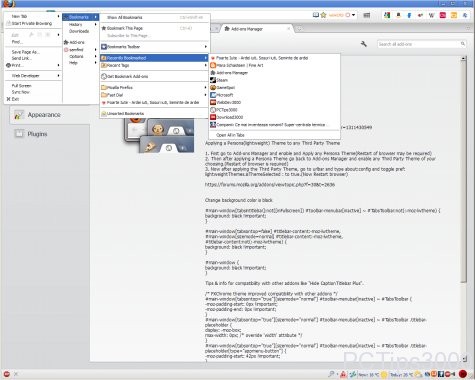Choose Start Private Browsing
Screen dimensions: 475x380
(32, 23)
